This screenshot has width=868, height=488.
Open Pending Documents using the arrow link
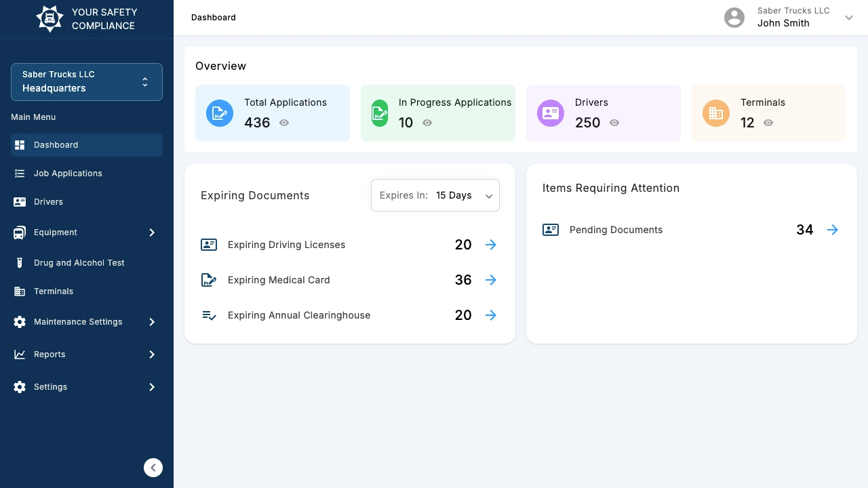coord(832,230)
